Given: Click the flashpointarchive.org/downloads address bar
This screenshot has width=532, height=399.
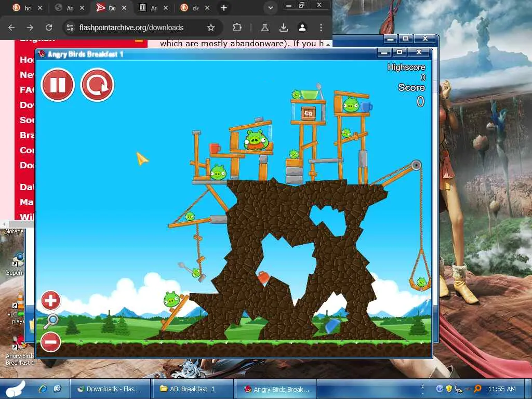Looking at the screenshot, I should click(x=142, y=28).
